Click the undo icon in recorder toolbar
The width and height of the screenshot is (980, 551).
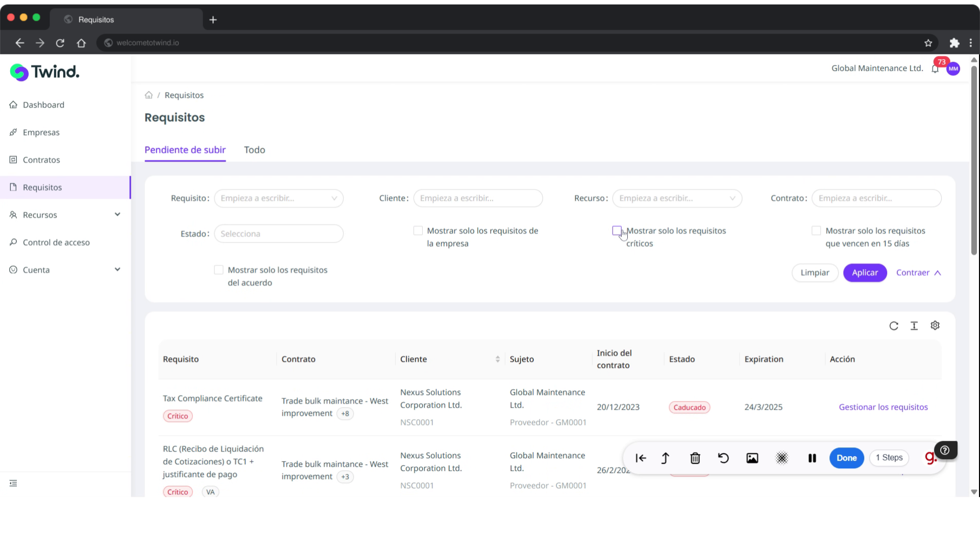pos(723,458)
